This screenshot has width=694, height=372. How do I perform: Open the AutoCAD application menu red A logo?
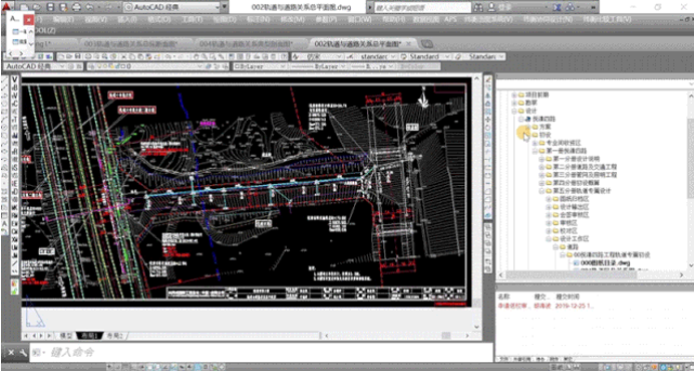click(7, 7)
